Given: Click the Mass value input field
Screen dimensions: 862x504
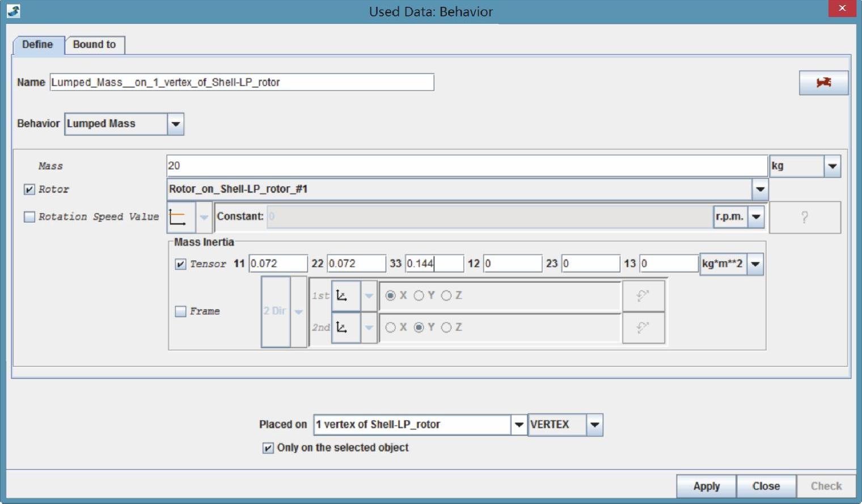Looking at the screenshot, I should pyautogui.click(x=466, y=166).
